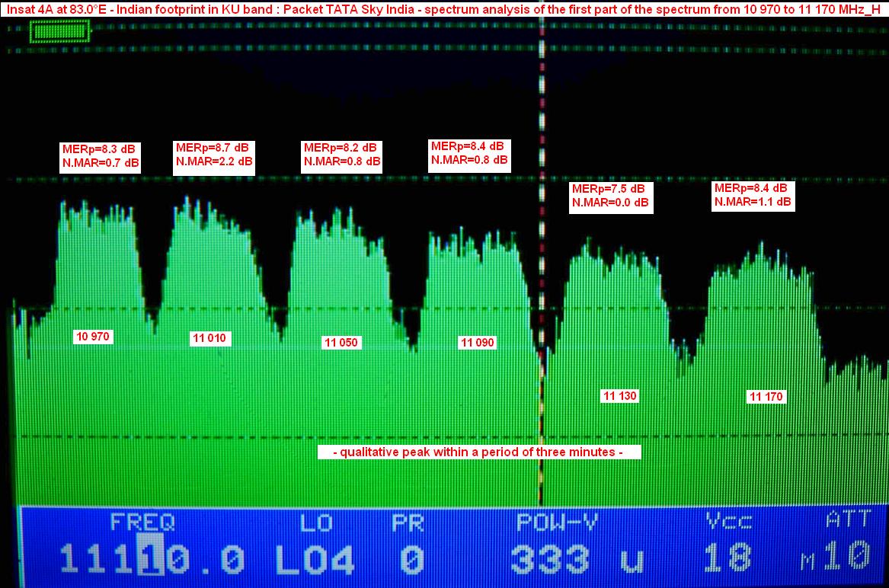Viewport: 889px width, 588px height.
Task: Click the 10 970 frequency label
Action: (94, 336)
